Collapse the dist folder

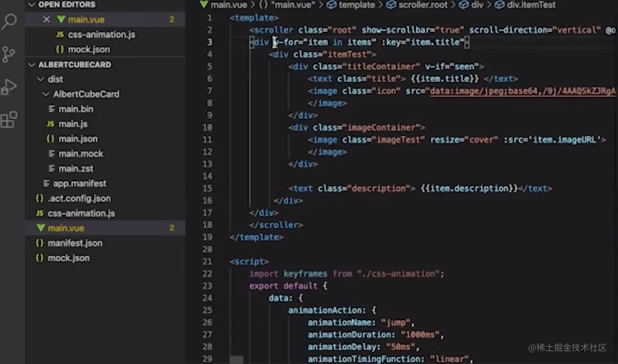[40, 79]
